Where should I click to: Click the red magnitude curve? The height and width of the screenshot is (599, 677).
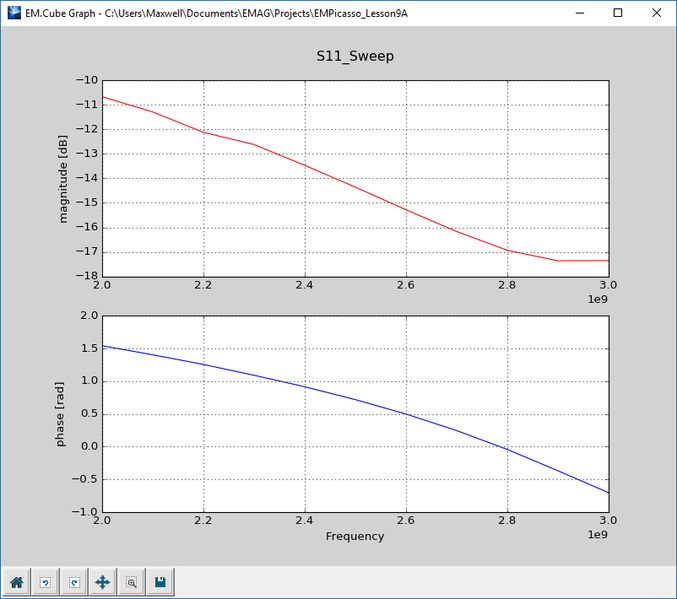[x=355, y=187]
